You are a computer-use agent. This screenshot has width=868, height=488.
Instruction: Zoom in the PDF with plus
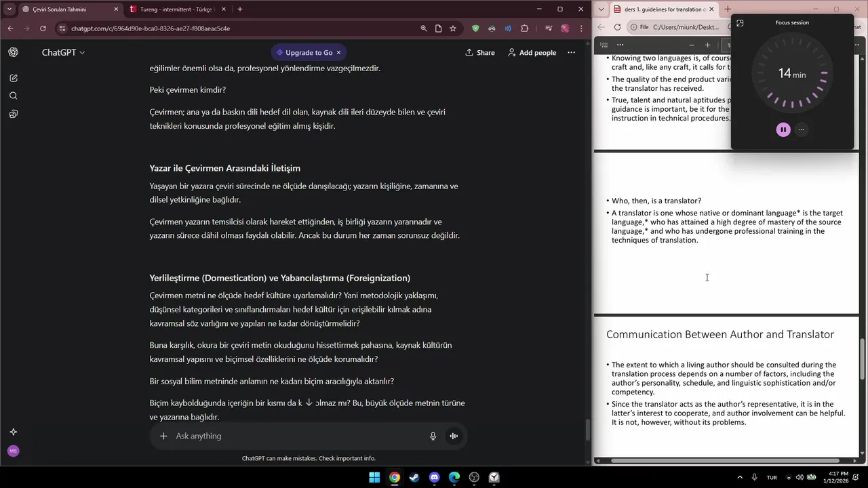point(707,45)
